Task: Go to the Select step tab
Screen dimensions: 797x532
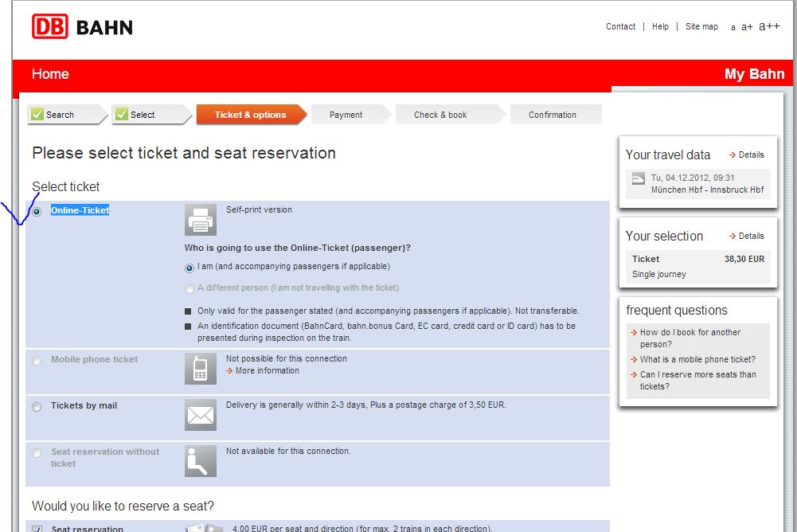Action: (151, 115)
